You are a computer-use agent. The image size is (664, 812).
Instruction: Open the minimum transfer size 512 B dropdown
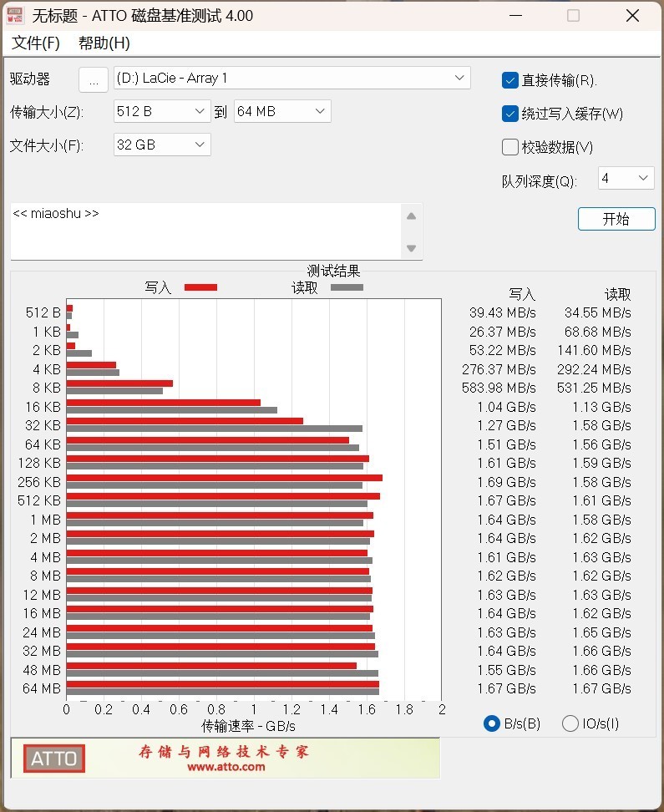click(x=162, y=111)
